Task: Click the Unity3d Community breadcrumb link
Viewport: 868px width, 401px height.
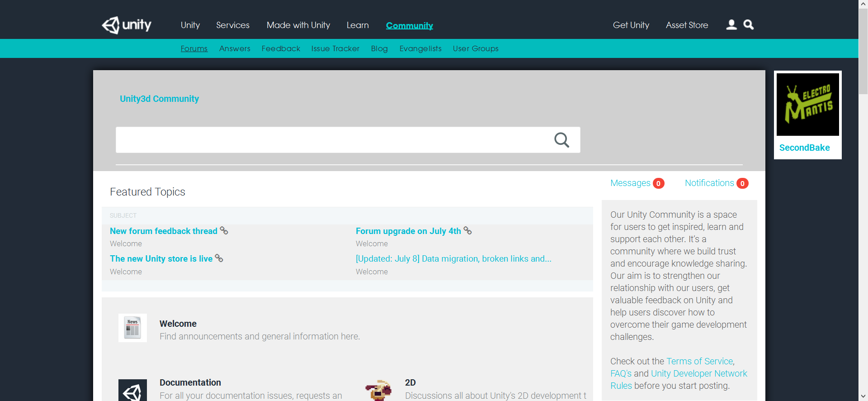Action: 159,99
